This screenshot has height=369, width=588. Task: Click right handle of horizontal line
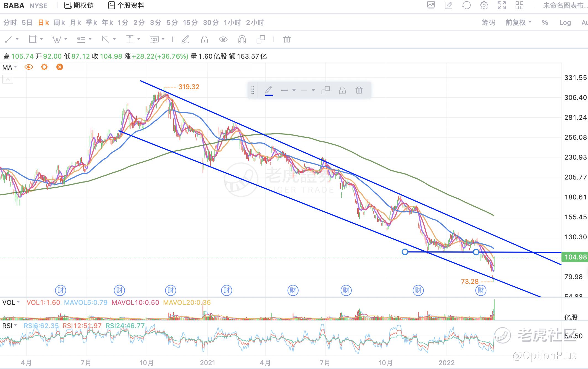(x=476, y=252)
